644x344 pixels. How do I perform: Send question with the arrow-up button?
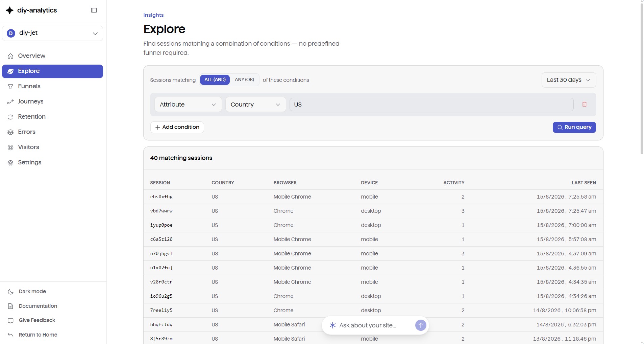click(x=420, y=325)
